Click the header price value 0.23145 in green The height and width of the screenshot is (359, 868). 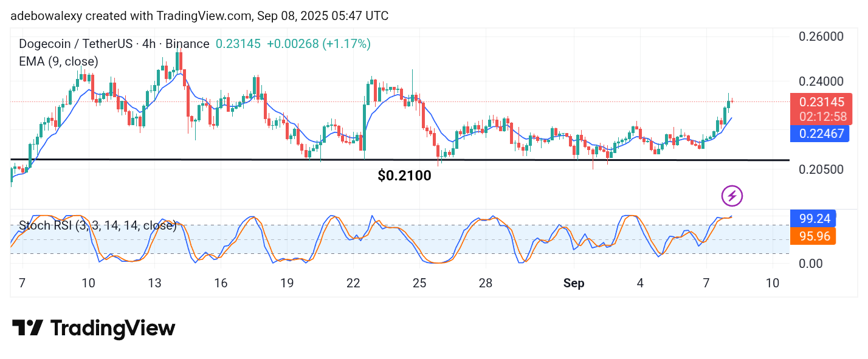click(x=238, y=44)
